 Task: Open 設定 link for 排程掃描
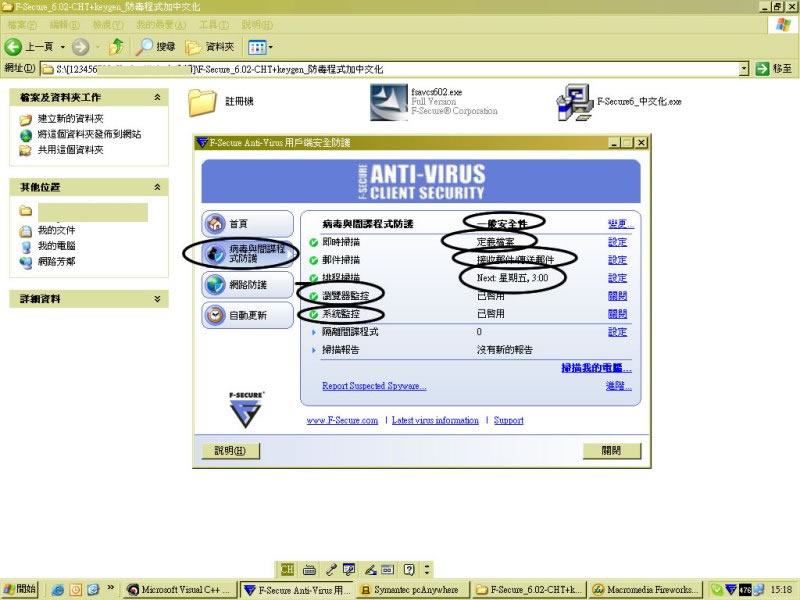[617, 278]
